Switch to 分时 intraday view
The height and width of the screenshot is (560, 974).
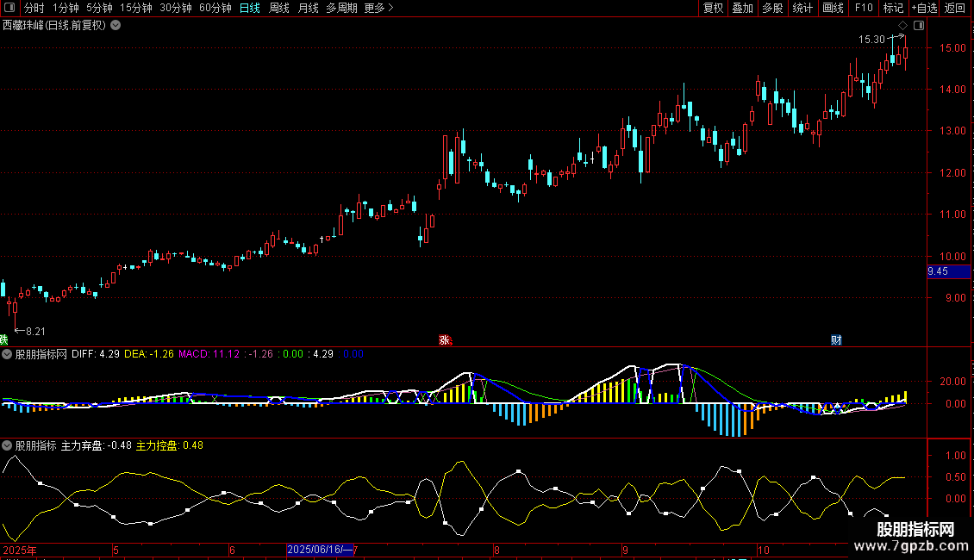pyautogui.click(x=34, y=8)
